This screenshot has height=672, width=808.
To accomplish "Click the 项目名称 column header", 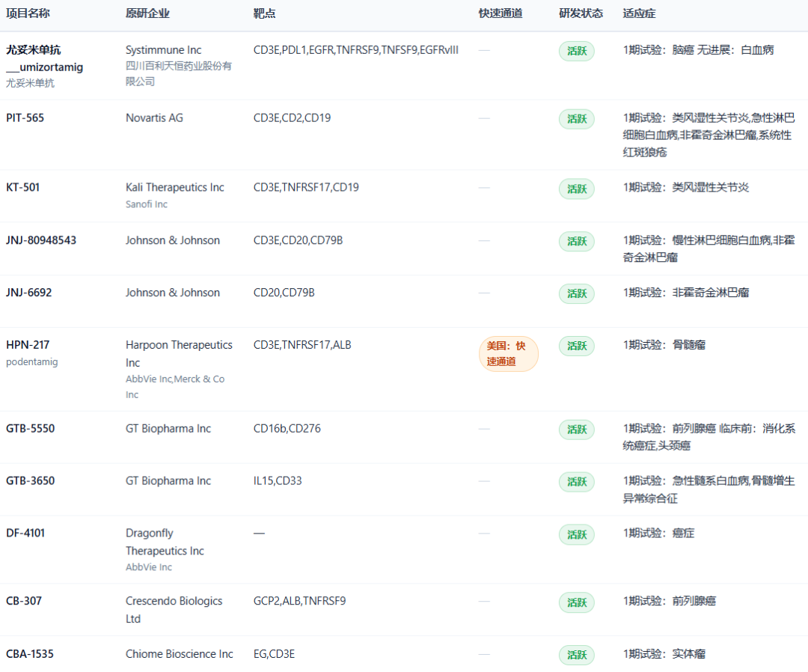I will pos(28,13).
